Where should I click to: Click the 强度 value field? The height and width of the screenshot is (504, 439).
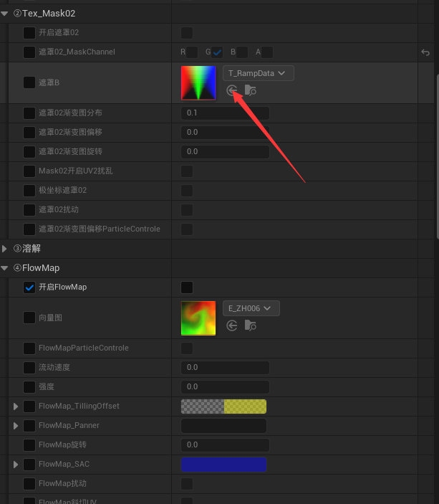coord(225,387)
